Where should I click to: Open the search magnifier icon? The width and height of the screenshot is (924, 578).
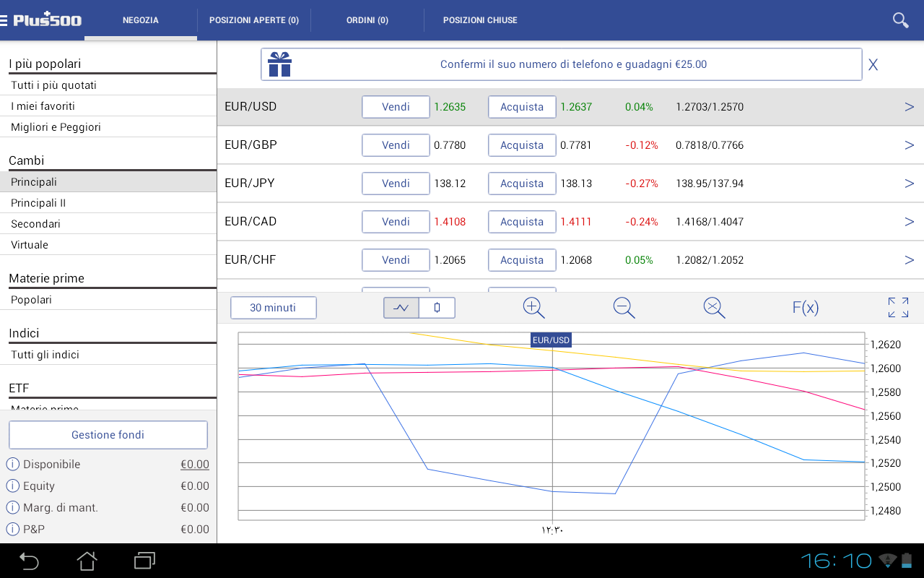(900, 20)
